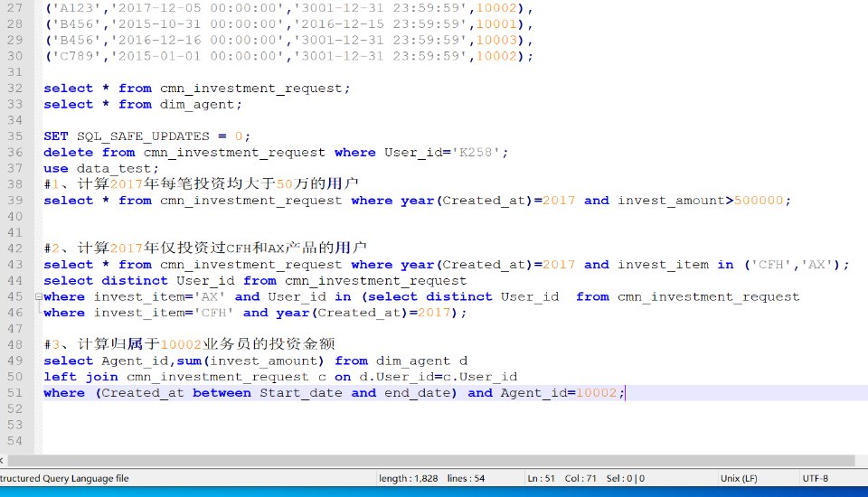The image size is (868, 497).
Task: Click 'dim_agent' on line 33
Action: [197, 105]
